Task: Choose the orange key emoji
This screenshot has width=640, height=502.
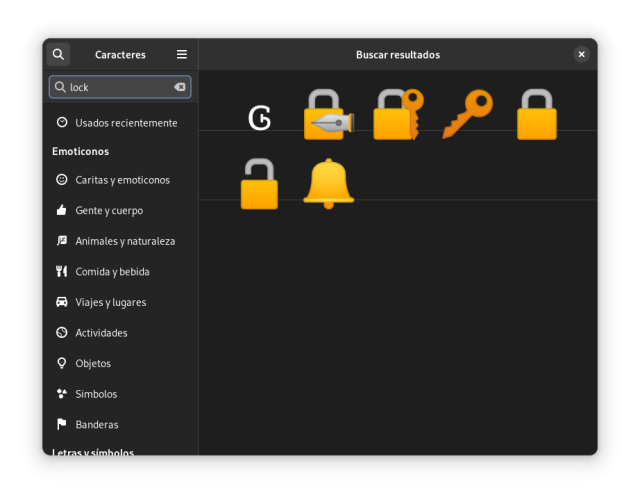Action: [467, 115]
